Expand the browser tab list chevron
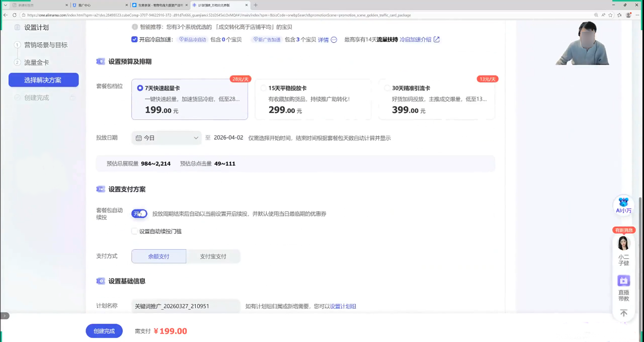 [5, 5]
